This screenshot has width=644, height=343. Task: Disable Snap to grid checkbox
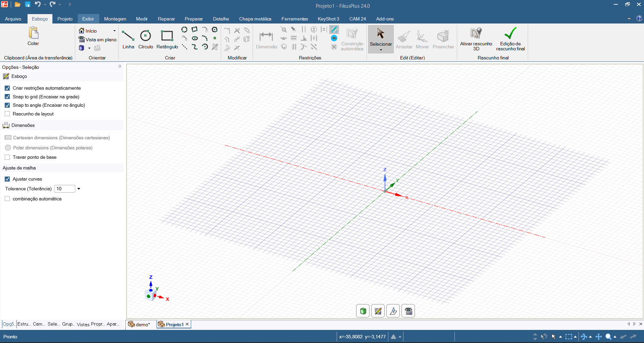tap(7, 97)
